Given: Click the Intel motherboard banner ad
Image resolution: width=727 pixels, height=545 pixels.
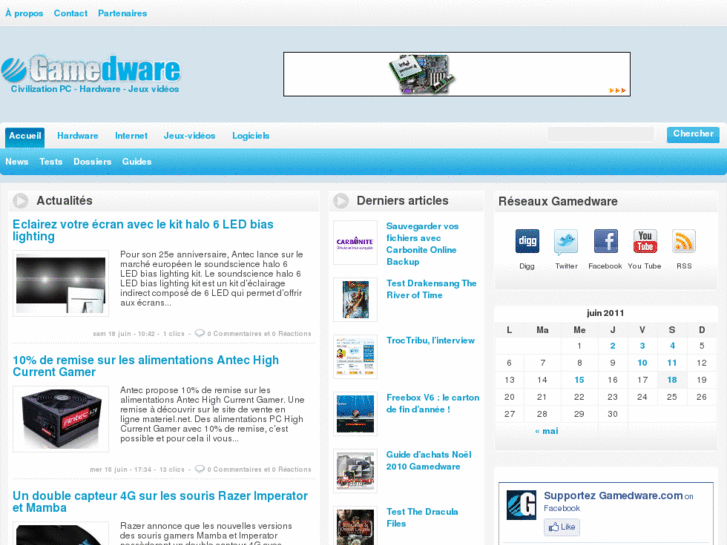Looking at the screenshot, I should coord(457,74).
